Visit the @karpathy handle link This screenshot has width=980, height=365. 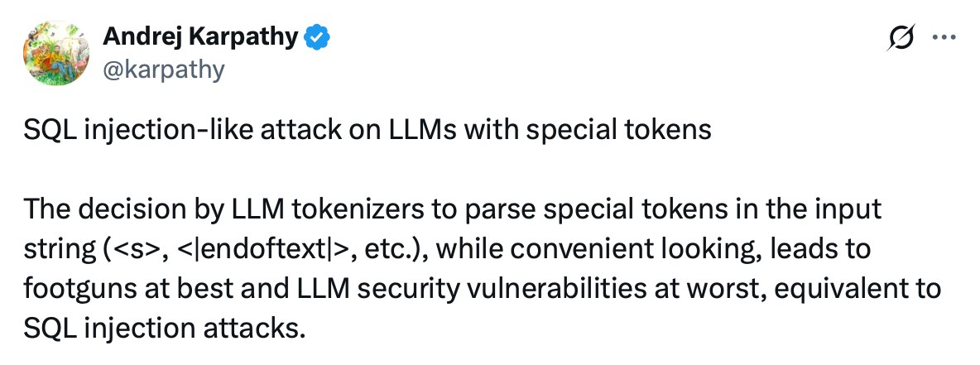pyautogui.click(x=163, y=70)
